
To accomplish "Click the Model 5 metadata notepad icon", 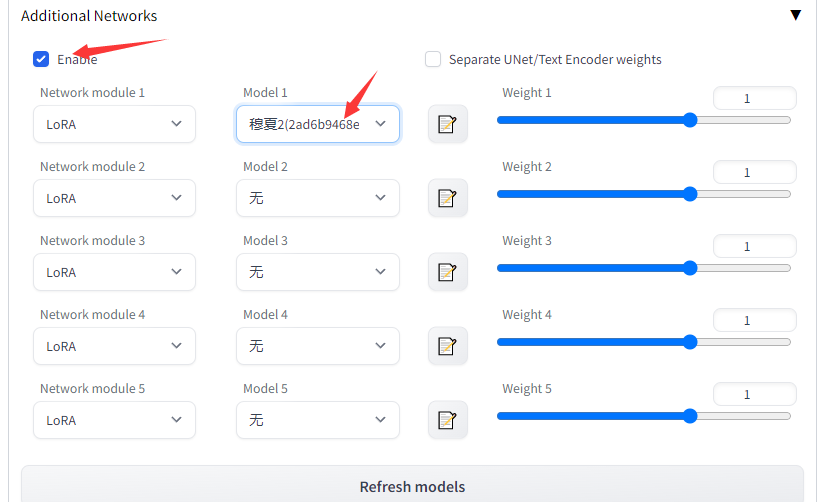I will point(447,420).
